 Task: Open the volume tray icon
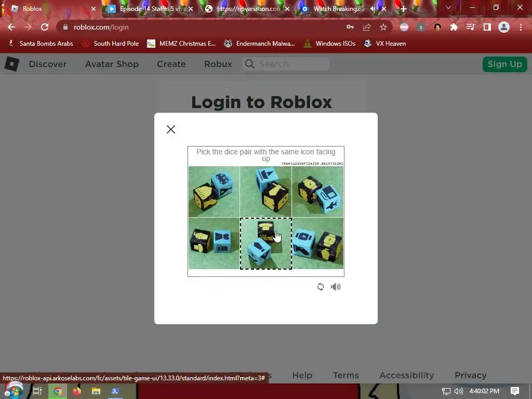(459, 391)
